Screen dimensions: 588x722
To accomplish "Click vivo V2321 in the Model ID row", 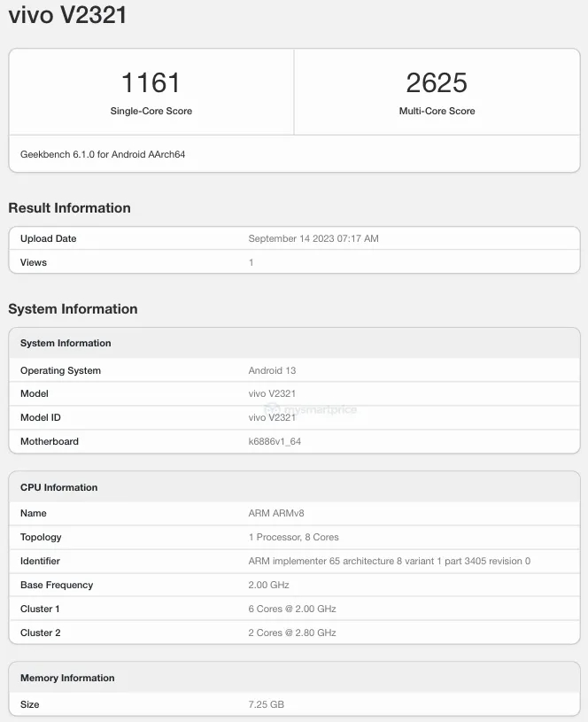I will point(272,417).
